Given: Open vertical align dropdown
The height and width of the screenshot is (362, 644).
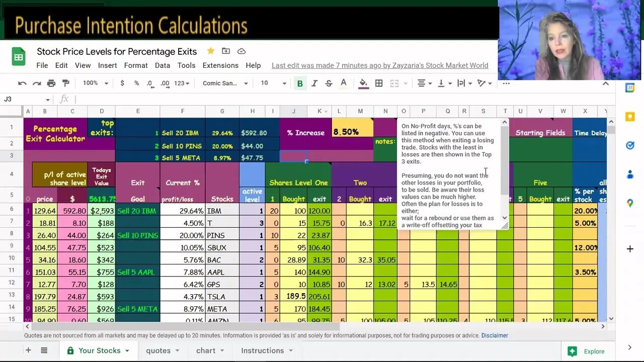Looking at the screenshot, I should (x=445, y=83).
